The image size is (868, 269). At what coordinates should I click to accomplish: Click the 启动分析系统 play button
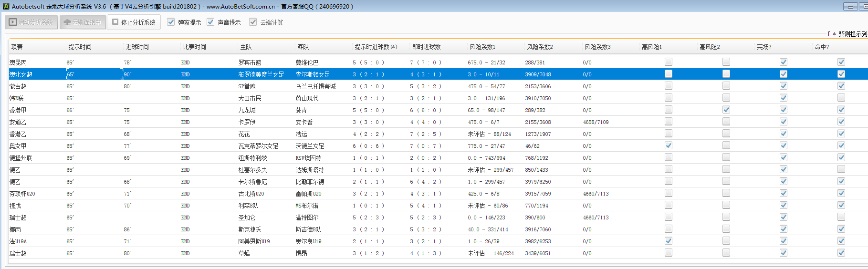click(31, 22)
